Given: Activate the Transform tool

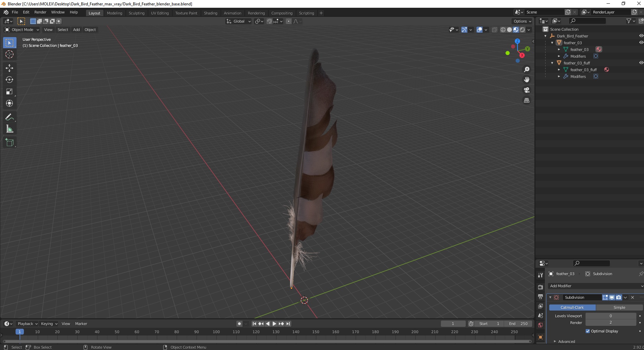Looking at the screenshot, I should [9, 103].
